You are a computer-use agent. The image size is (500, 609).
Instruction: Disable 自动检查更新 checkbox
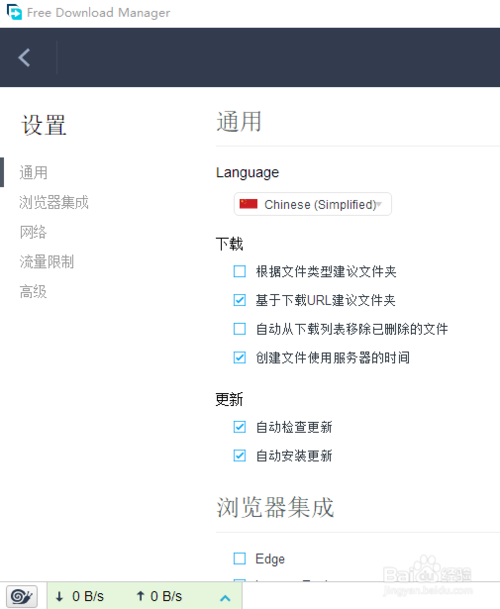point(240,427)
